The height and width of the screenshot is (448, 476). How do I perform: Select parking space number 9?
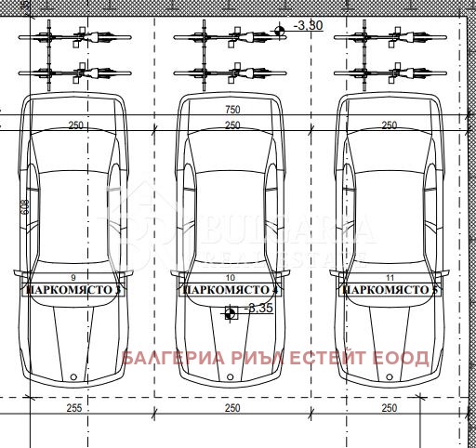coord(73,277)
